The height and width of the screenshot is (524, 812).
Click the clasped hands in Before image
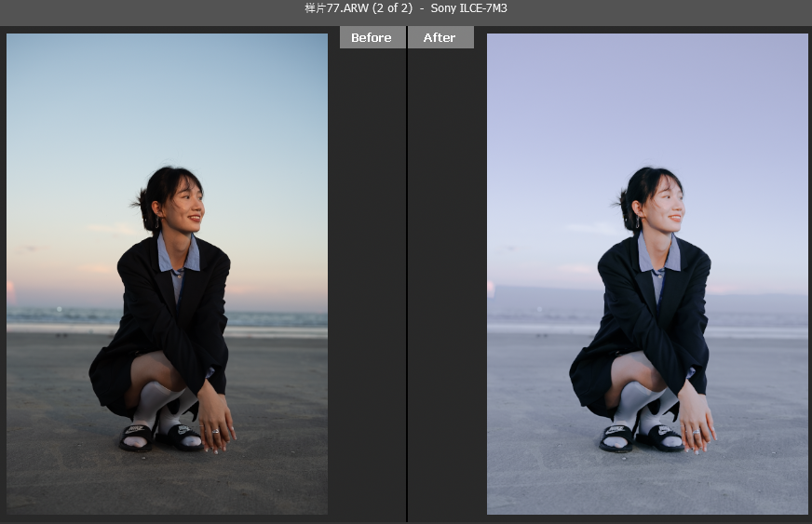216,425
